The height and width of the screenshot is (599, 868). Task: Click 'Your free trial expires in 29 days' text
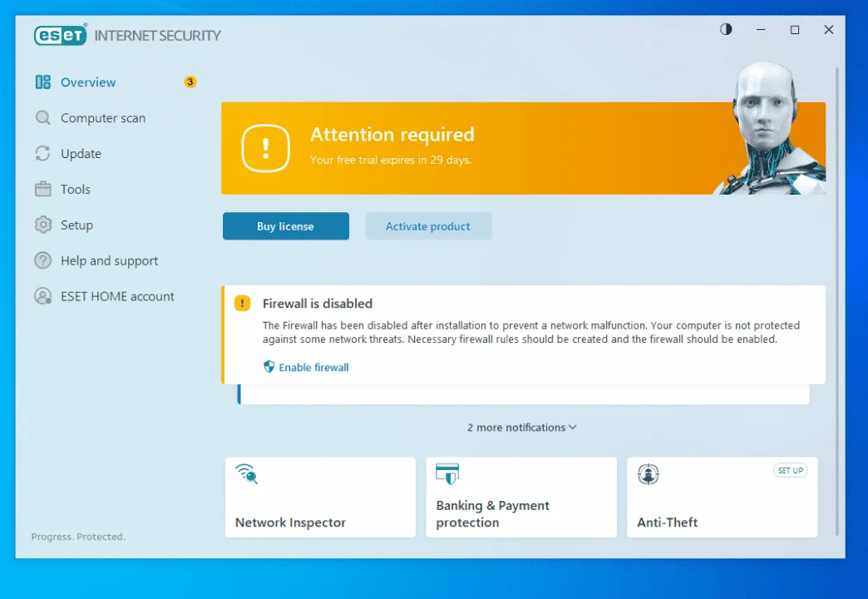click(390, 160)
